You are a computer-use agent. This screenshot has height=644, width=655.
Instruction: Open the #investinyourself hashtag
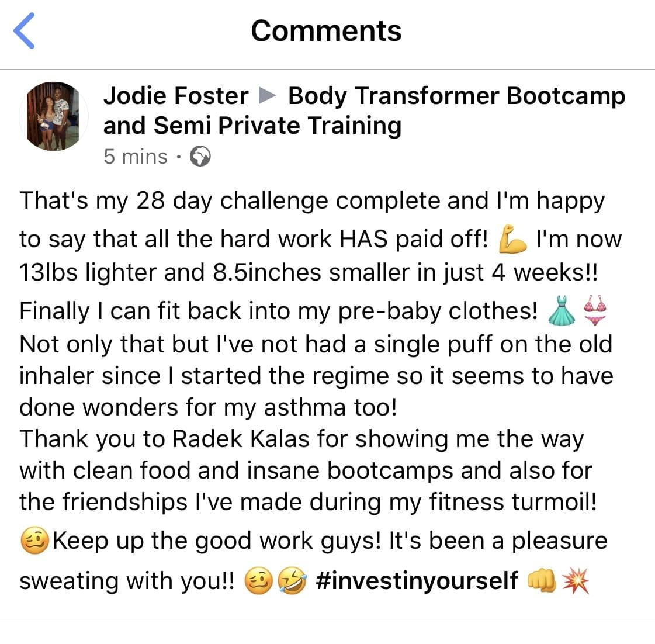click(417, 581)
